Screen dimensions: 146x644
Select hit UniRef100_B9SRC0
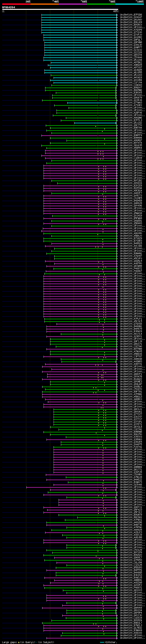point(131,25)
